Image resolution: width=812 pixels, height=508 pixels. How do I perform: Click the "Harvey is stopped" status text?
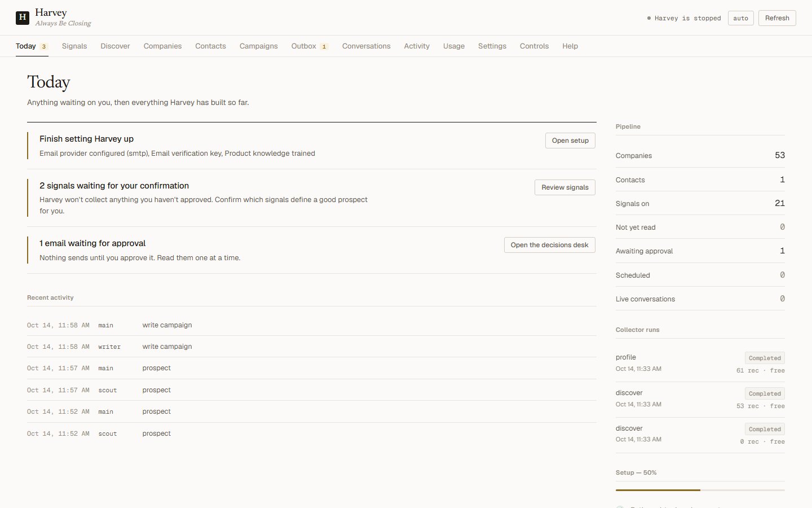(687, 18)
